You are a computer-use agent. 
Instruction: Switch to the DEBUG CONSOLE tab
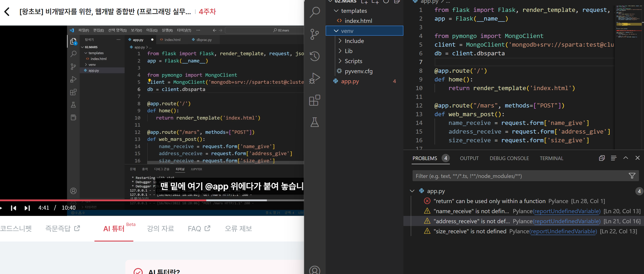click(509, 158)
